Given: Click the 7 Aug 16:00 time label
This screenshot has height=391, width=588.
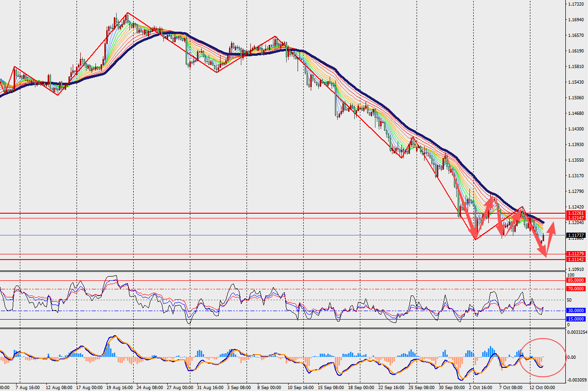Looking at the screenshot, I should pos(27,387).
